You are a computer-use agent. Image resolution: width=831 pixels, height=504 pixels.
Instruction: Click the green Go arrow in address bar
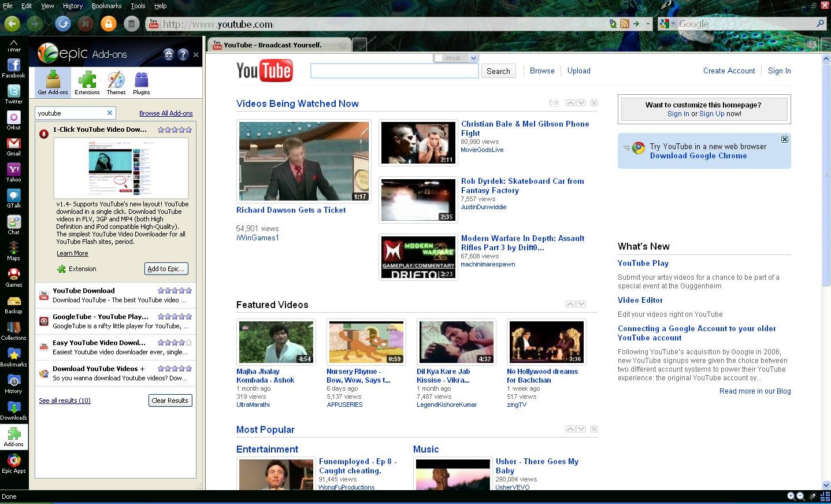636,24
